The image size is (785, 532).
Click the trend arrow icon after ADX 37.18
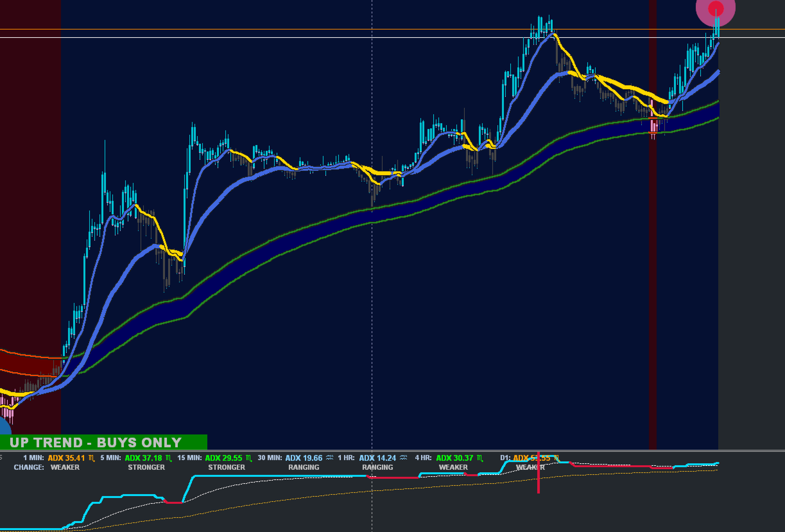(168, 459)
